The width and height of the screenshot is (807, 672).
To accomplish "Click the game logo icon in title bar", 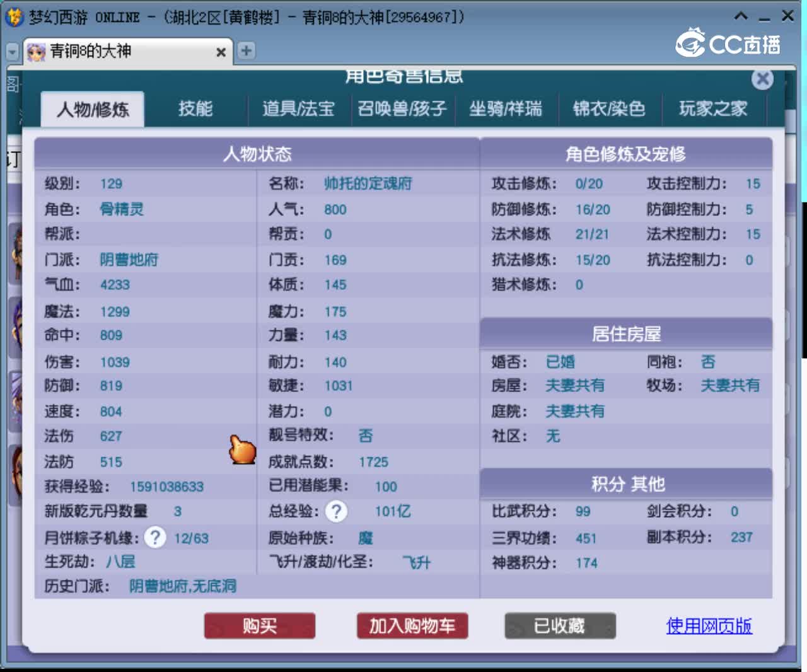I will point(14,17).
